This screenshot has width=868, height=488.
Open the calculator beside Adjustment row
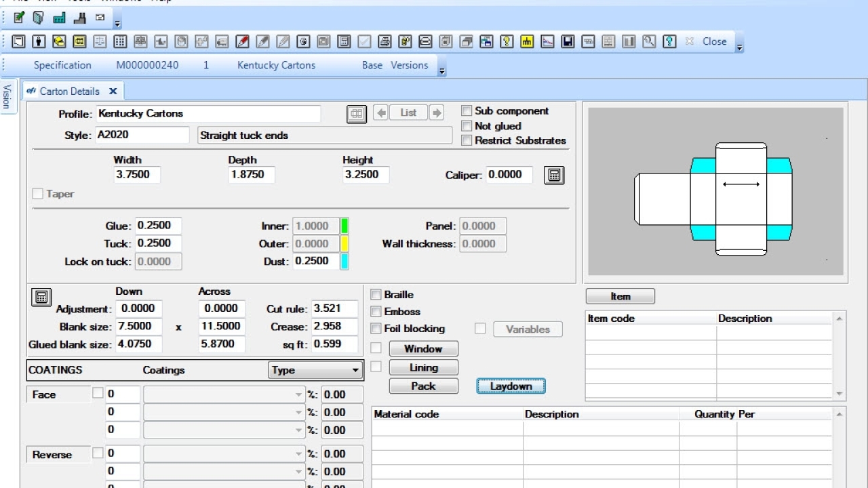[41, 297]
